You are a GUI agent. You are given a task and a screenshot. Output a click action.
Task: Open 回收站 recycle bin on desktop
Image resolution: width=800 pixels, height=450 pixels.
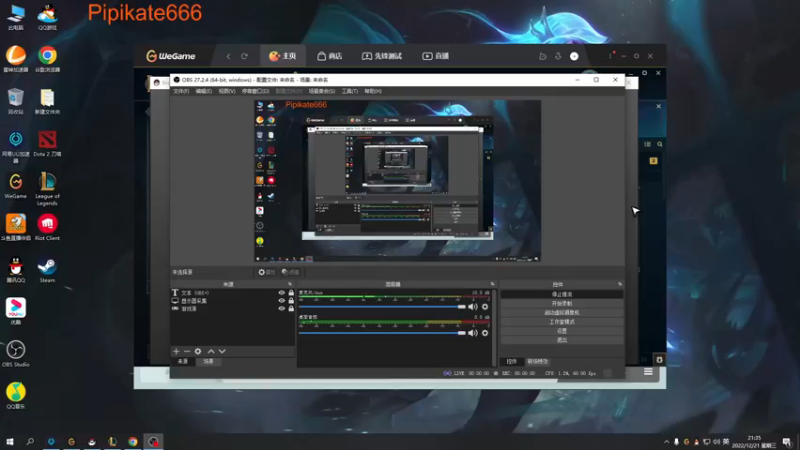[x=16, y=102]
